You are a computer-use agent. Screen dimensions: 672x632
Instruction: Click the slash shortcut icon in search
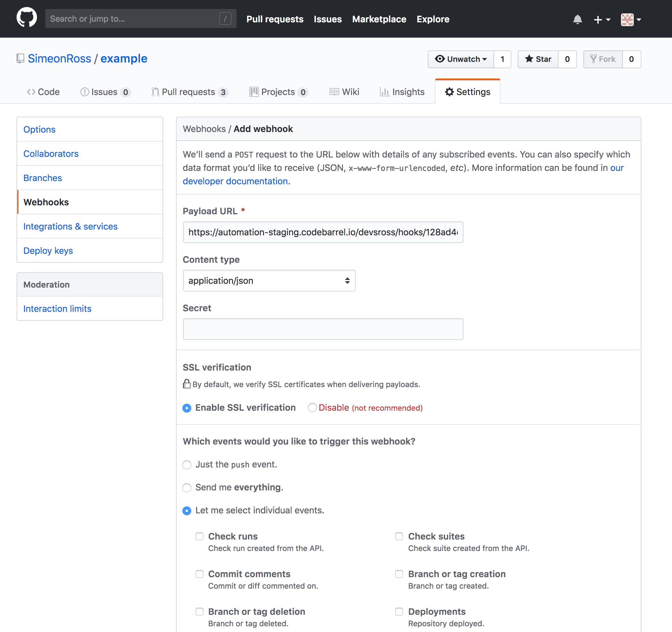[x=225, y=18]
